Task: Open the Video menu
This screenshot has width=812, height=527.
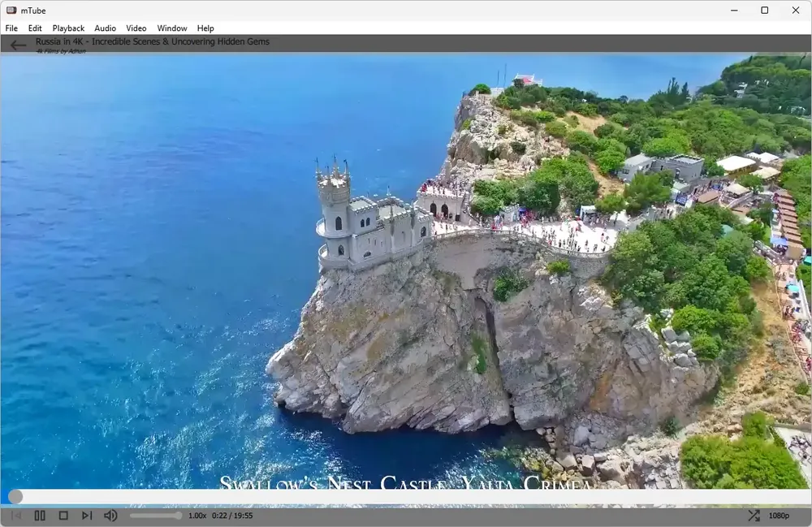Action: (x=136, y=28)
